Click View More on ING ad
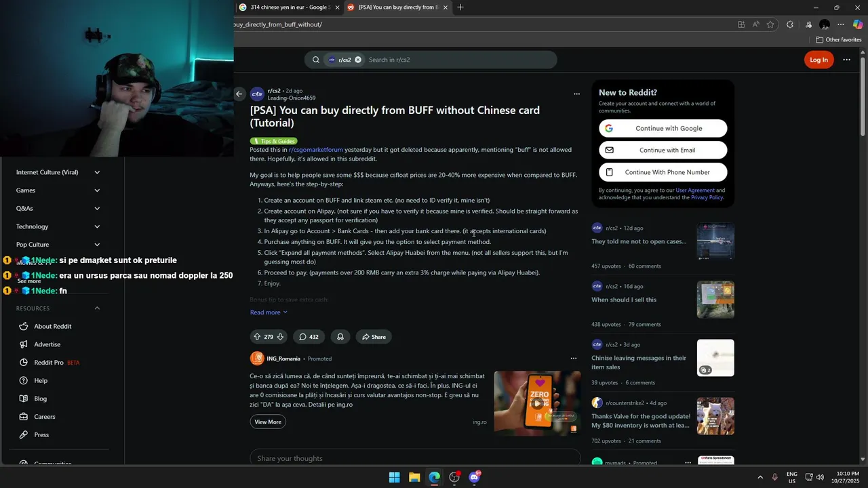The image size is (868, 488). (268, 422)
